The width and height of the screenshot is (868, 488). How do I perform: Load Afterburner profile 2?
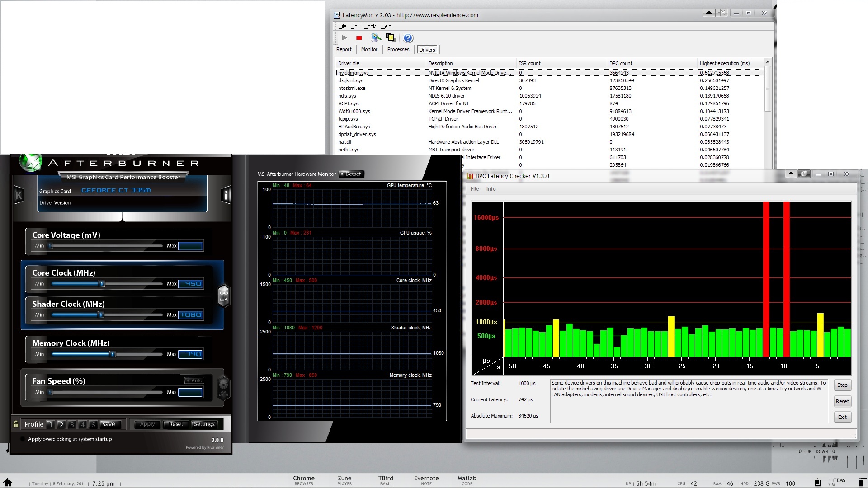(x=61, y=424)
